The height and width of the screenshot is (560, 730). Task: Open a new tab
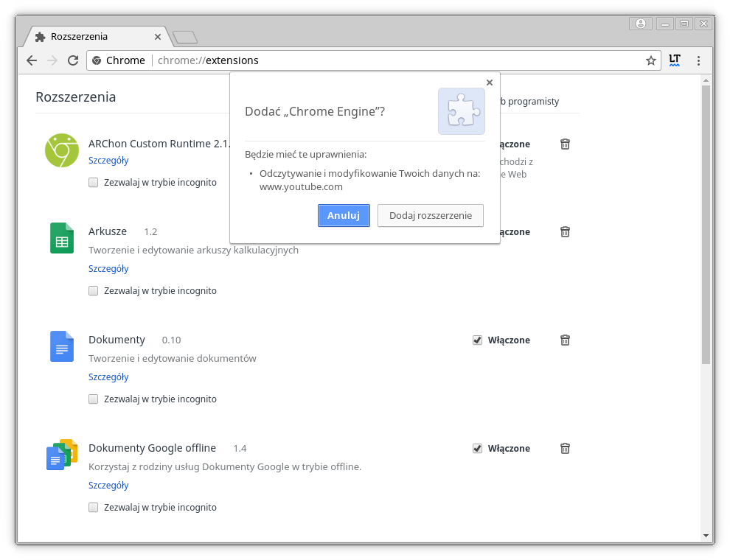tap(185, 37)
